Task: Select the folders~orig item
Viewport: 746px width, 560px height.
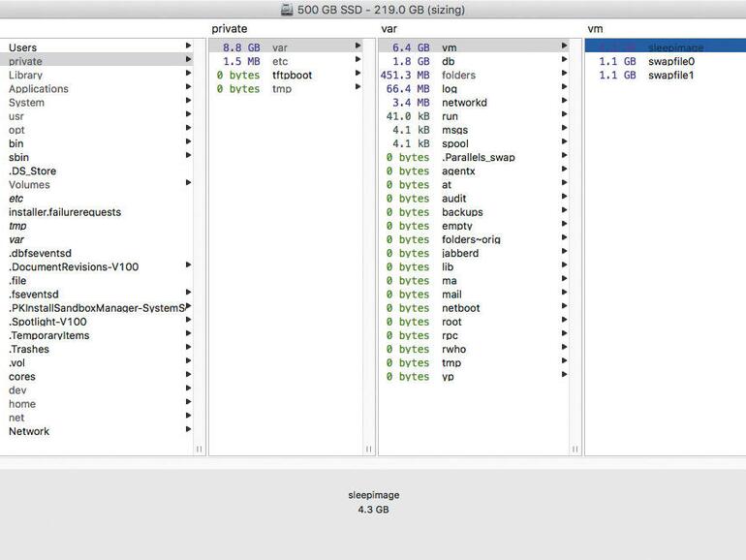Action: (x=474, y=240)
